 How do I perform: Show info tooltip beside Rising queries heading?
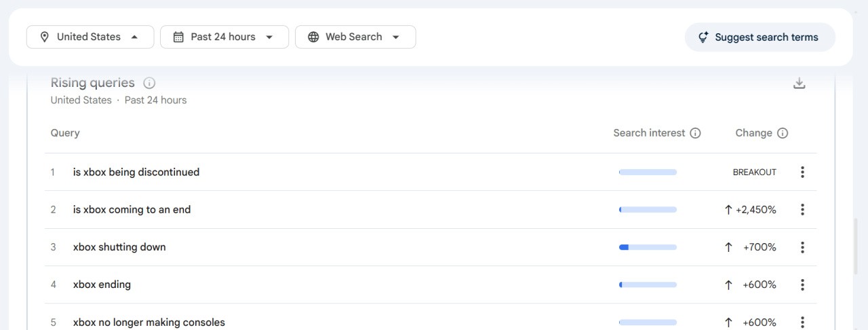149,84
